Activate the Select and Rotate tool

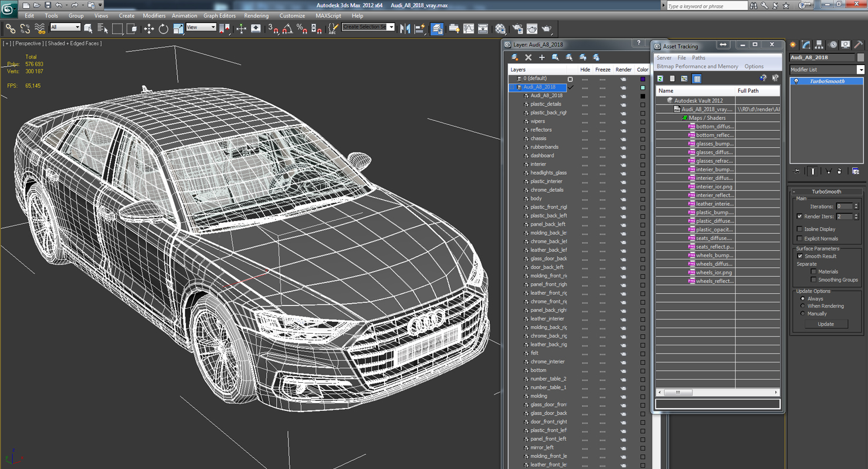pos(164,28)
